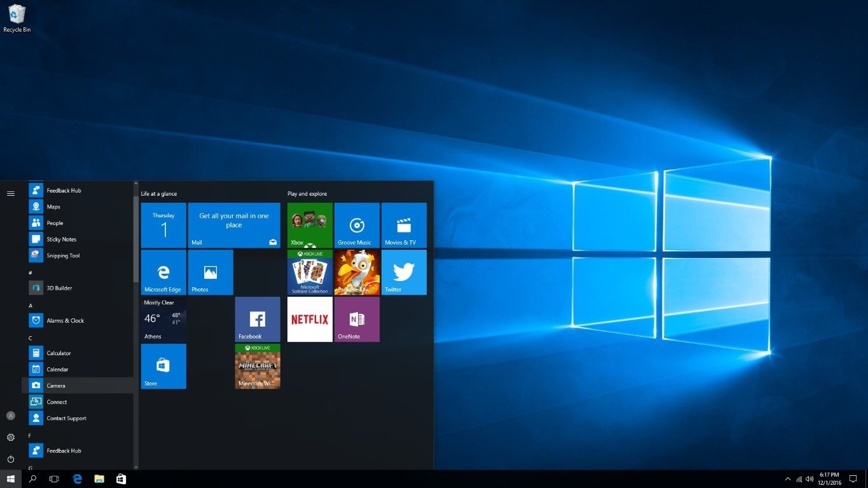This screenshot has height=488, width=868.
Task: Open Contact Support from the app list
Action: click(78, 418)
